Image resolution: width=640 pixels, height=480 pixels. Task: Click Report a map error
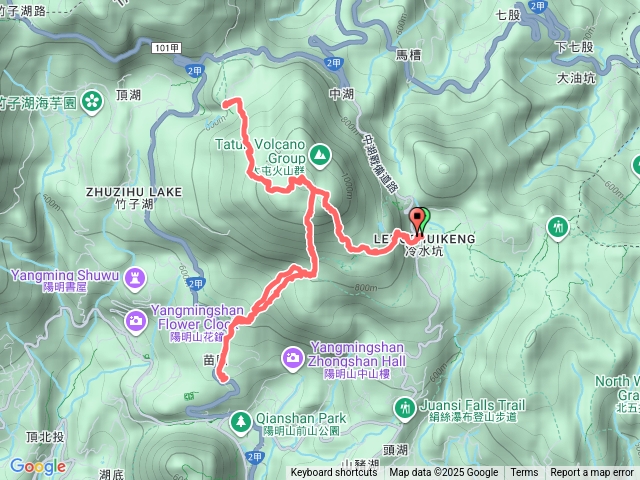(x=591, y=473)
